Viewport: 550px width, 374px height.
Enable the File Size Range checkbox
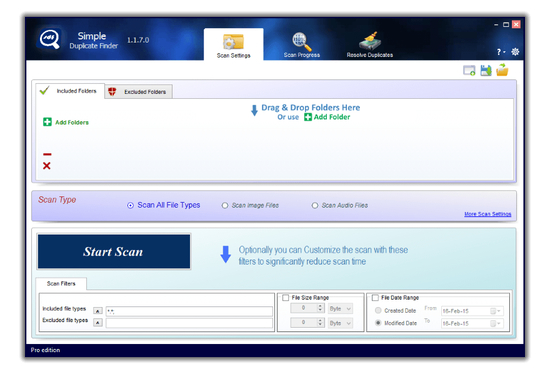pyautogui.click(x=286, y=298)
